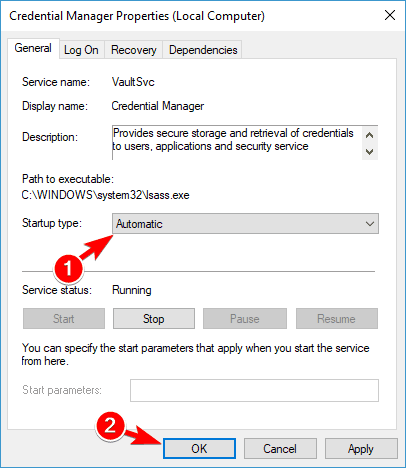406x468 pixels.
Task: Close the Credential Manager Properties dialog
Action: pos(390,15)
